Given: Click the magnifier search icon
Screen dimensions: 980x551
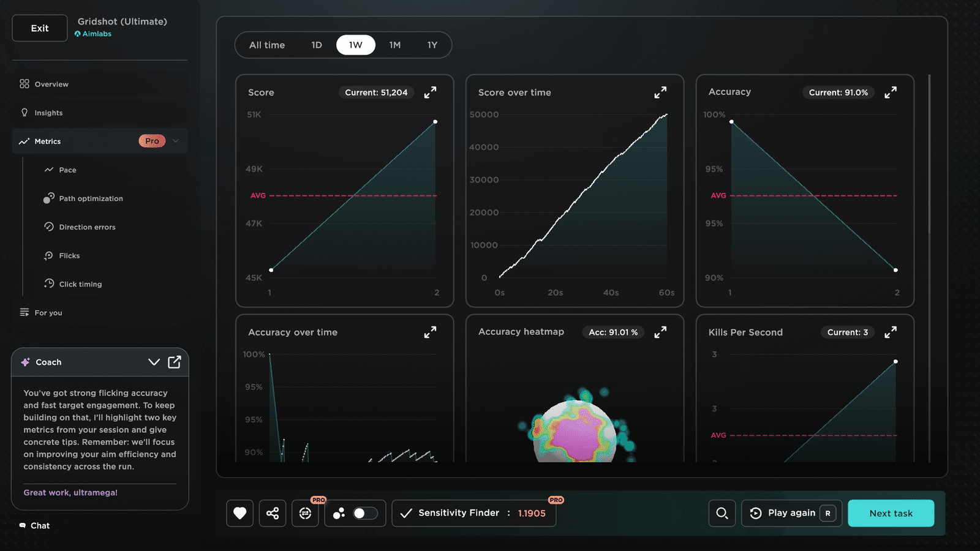Looking at the screenshot, I should point(722,513).
